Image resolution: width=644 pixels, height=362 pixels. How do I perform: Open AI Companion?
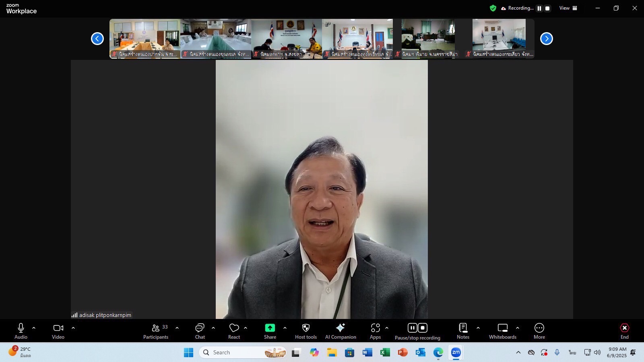click(x=341, y=331)
